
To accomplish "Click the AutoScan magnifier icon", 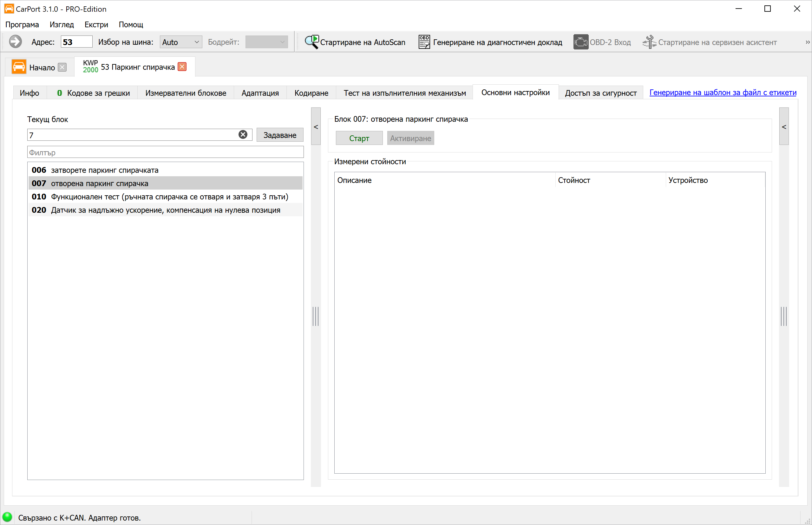I will click(311, 42).
